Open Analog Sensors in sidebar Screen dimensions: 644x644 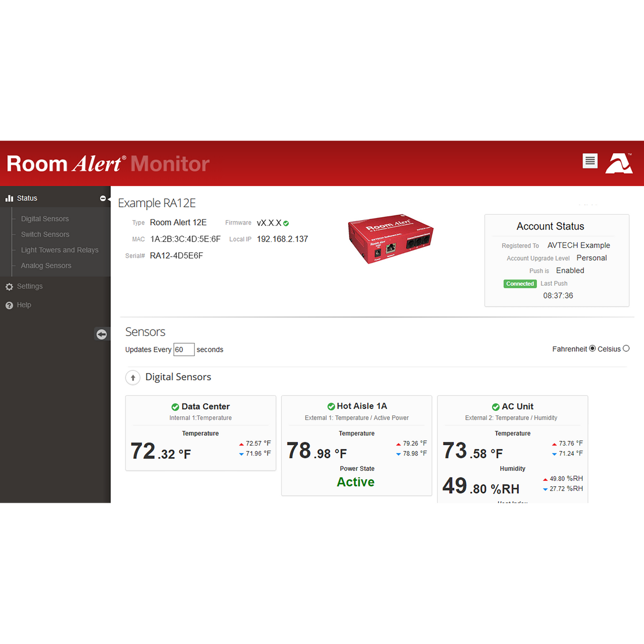[46, 266]
